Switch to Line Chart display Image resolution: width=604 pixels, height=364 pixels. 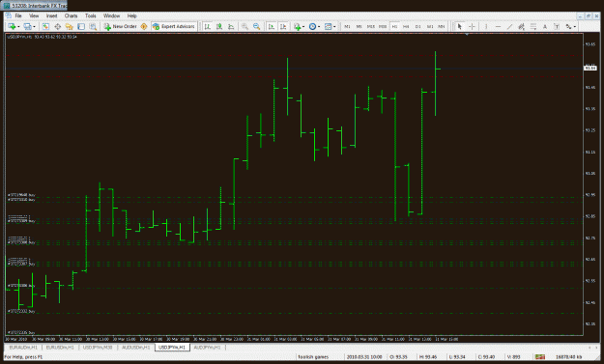coord(231,26)
